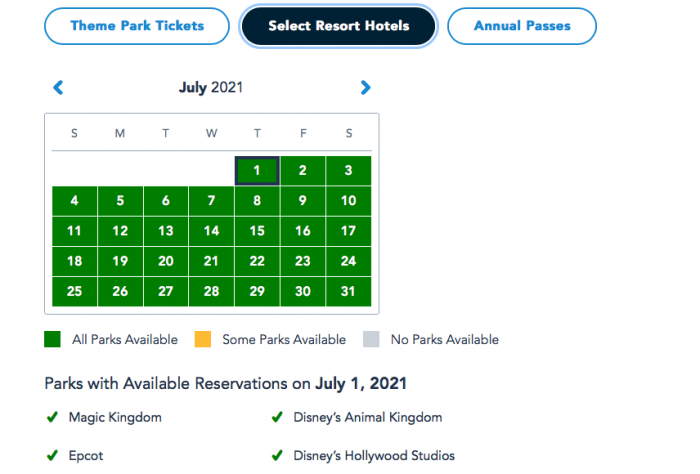Click the Epcot checkmark icon
Viewport: 700px width, 474px height.
coord(52,455)
